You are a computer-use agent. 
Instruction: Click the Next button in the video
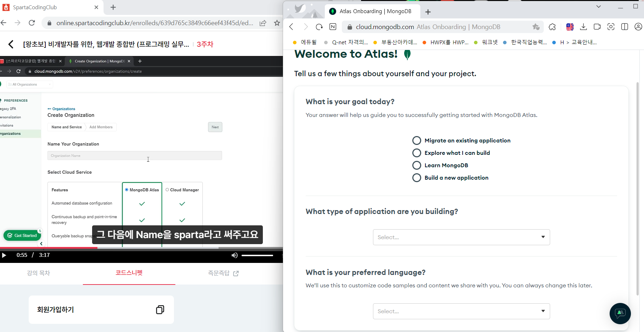tap(215, 127)
